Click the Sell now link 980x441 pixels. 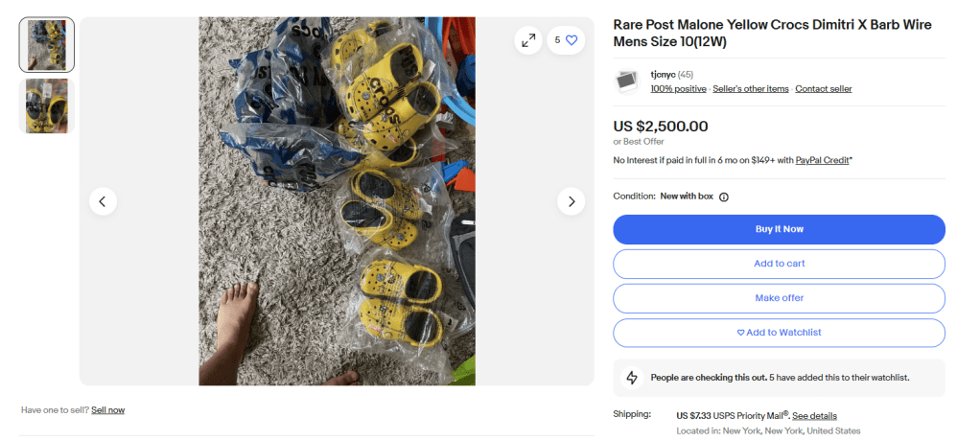pyautogui.click(x=107, y=410)
